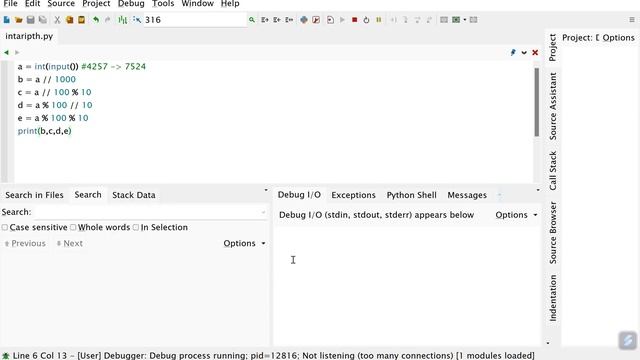Click the debug current file icon
This screenshot has width=640, height=360.
click(330, 20)
